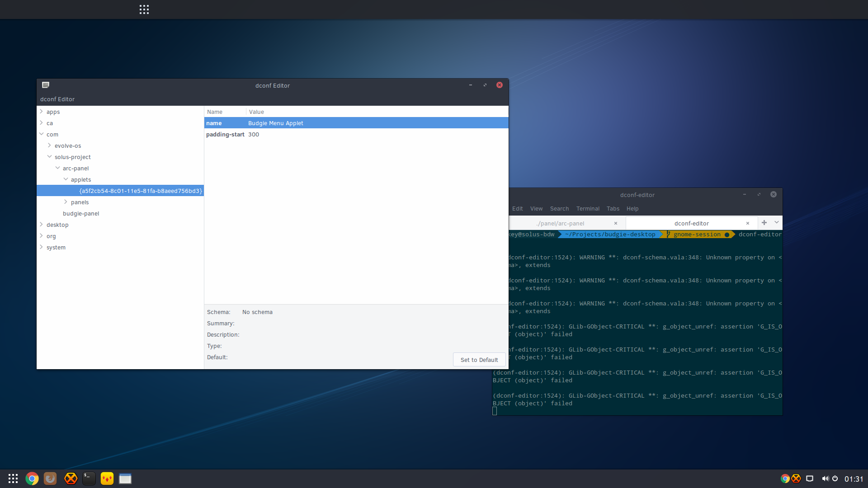
Task: Maximize the dconf-editor terminal window
Action: [759, 194]
